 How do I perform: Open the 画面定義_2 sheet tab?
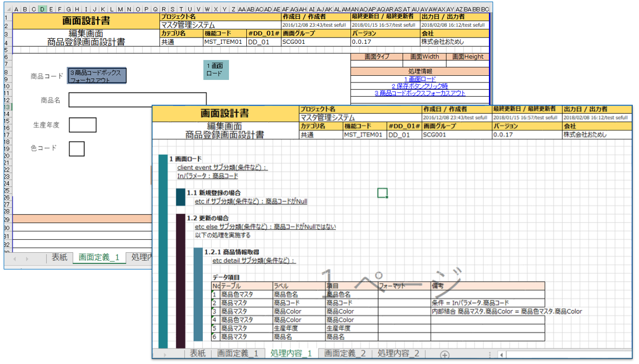[345, 354]
